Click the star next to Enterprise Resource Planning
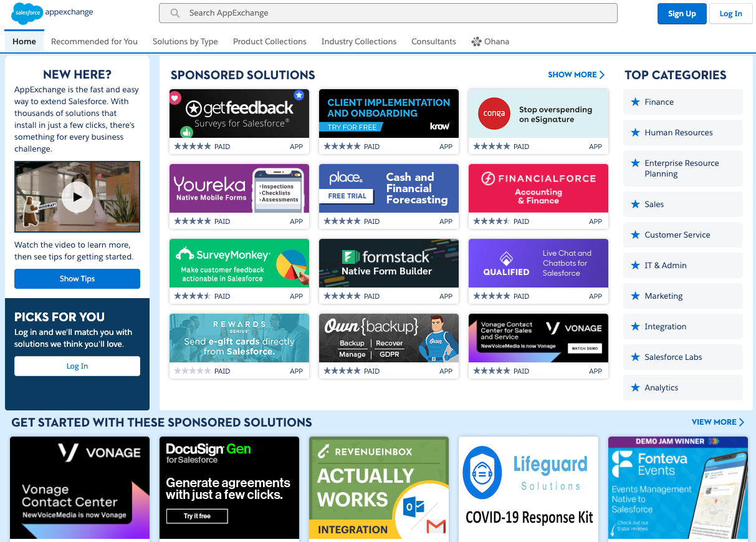The height and width of the screenshot is (542, 756). click(635, 163)
